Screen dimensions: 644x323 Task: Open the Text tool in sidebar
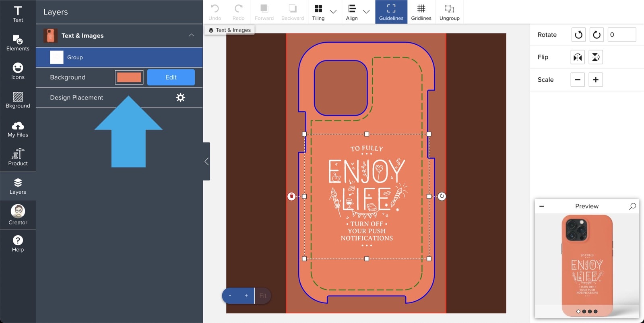pyautogui.click(x=18, y=14)
